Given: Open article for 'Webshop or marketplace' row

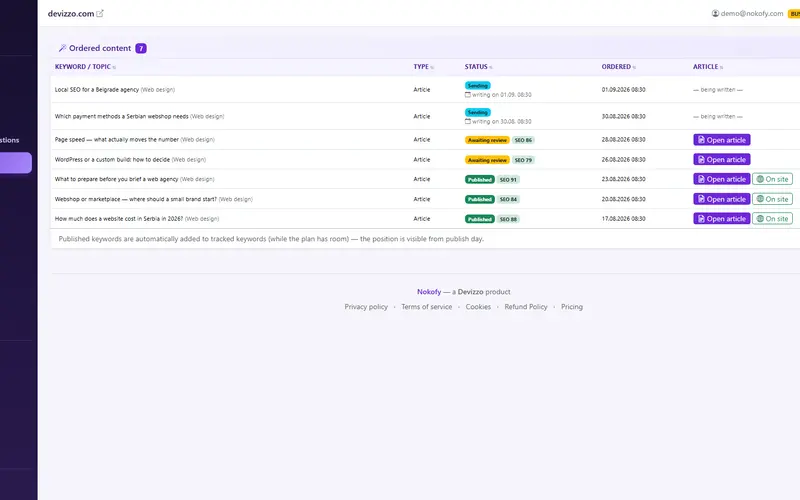Looking at the screenshot, I should coord(721,199).
